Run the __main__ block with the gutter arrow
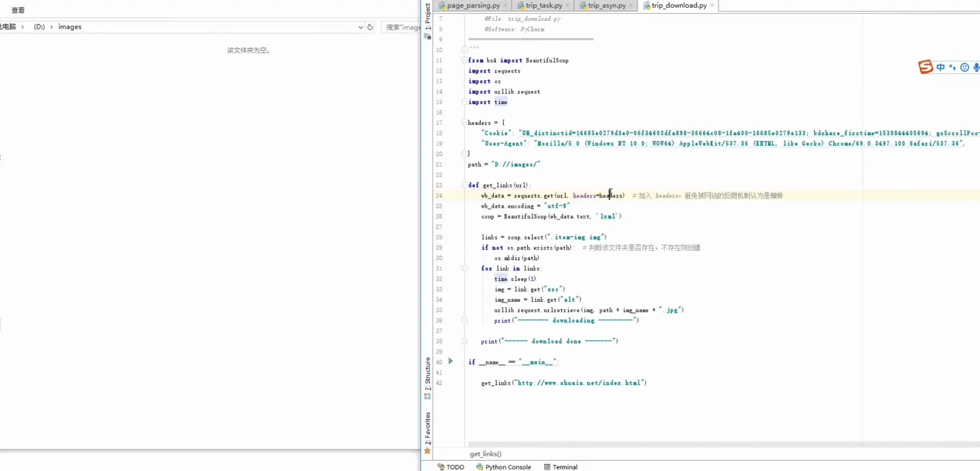 click(450, 361)
